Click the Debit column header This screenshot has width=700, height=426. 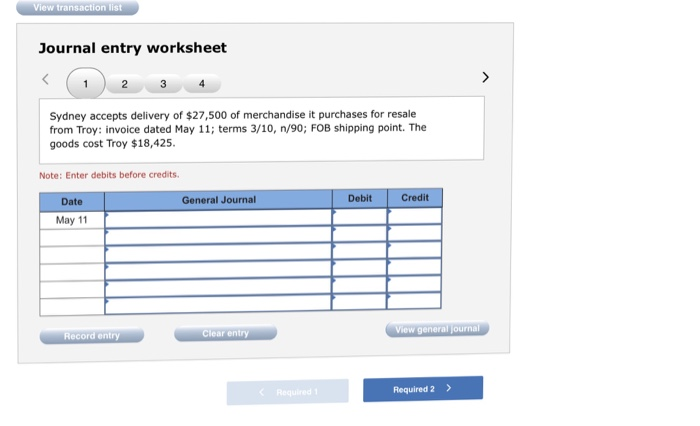(360, 198)
